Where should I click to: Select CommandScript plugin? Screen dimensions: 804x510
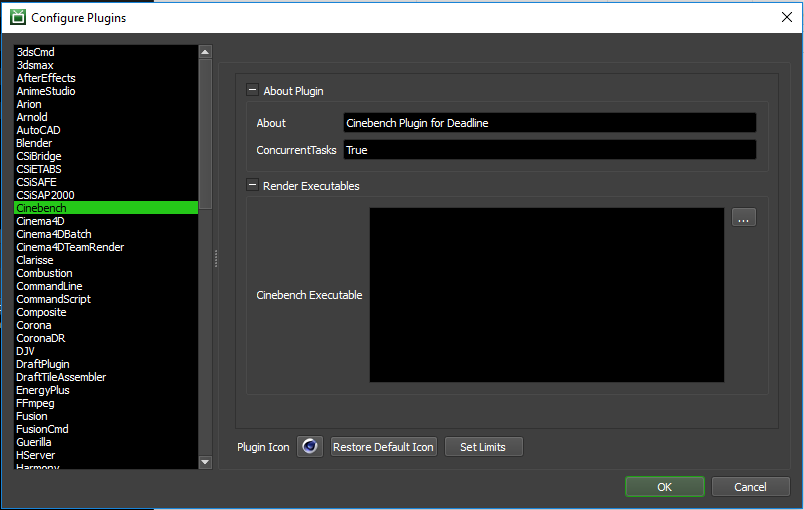[106, 299]
